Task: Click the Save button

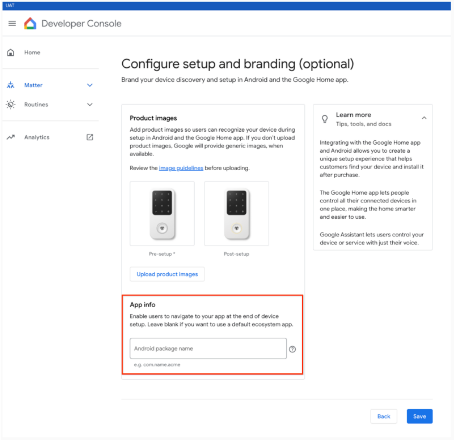Action: pyautogui.click(x=420, y=416)
